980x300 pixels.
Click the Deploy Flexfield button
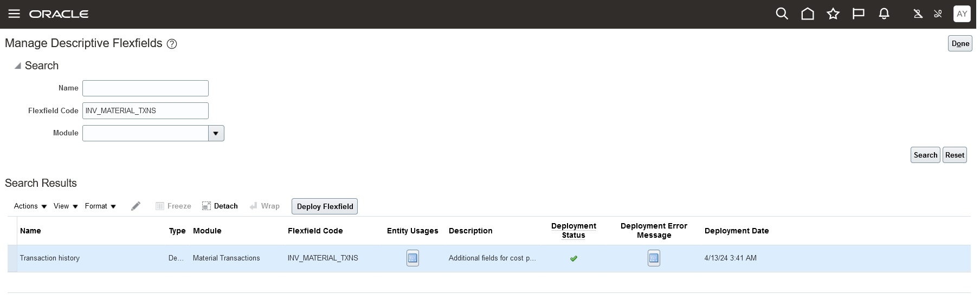tap(325, 206)
